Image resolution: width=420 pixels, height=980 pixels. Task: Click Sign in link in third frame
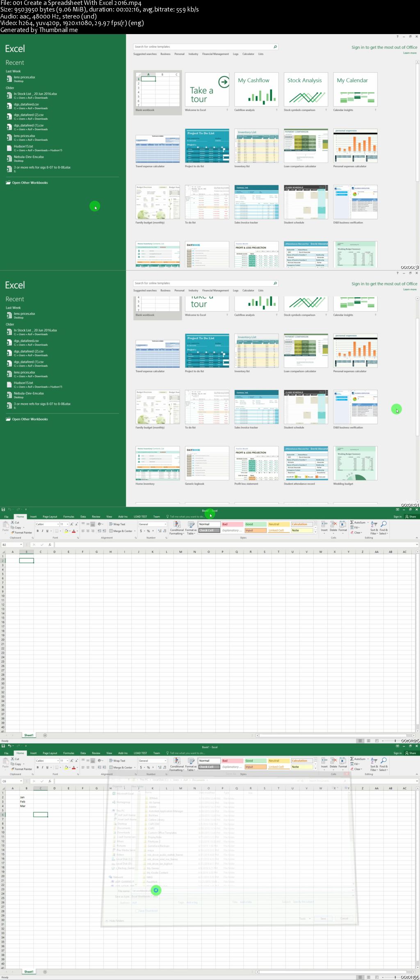(397, 516)
